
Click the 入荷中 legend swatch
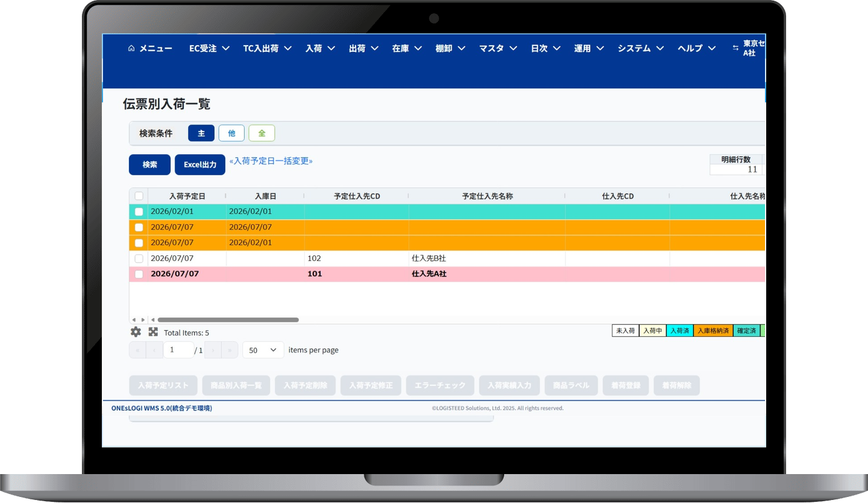653,331
